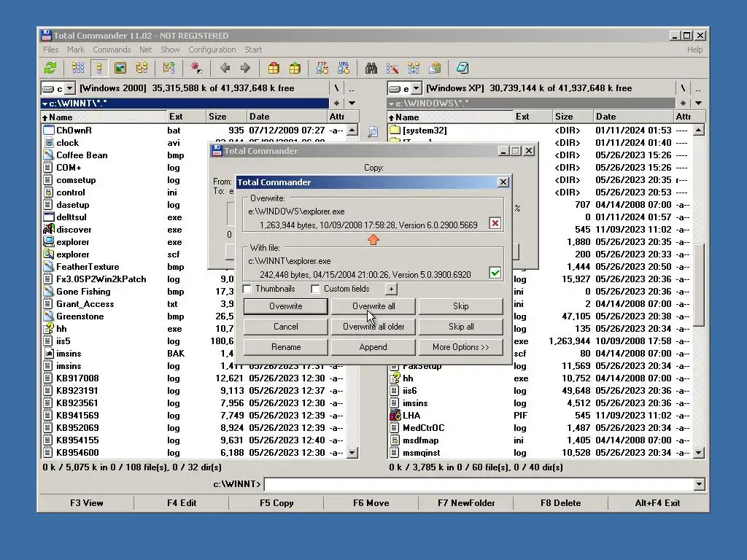Open the FTP connect icon
The width and height of the screenshot is (747, 560).
point(322,68)
